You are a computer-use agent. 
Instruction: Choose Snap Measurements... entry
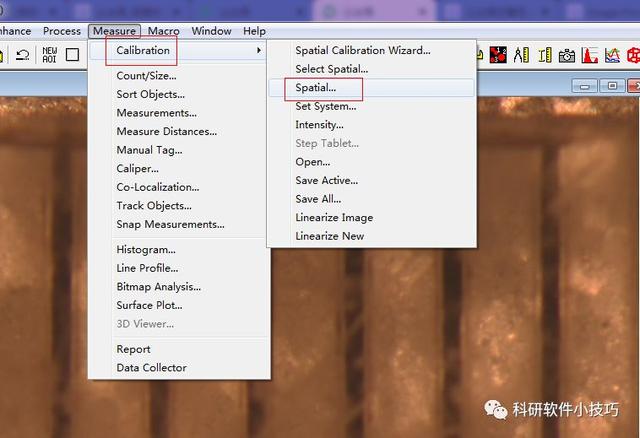pos(178,225)
